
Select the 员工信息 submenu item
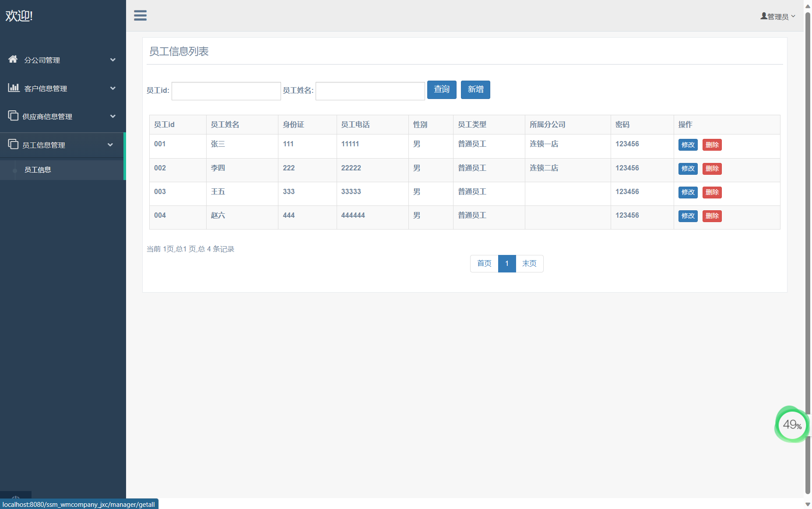(x=38, y=170)
